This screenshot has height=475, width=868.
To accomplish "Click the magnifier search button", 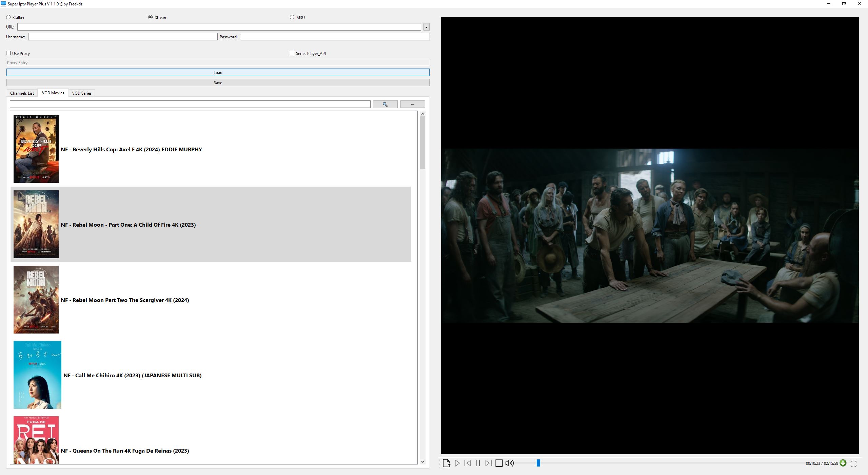I will pos(385,104).
